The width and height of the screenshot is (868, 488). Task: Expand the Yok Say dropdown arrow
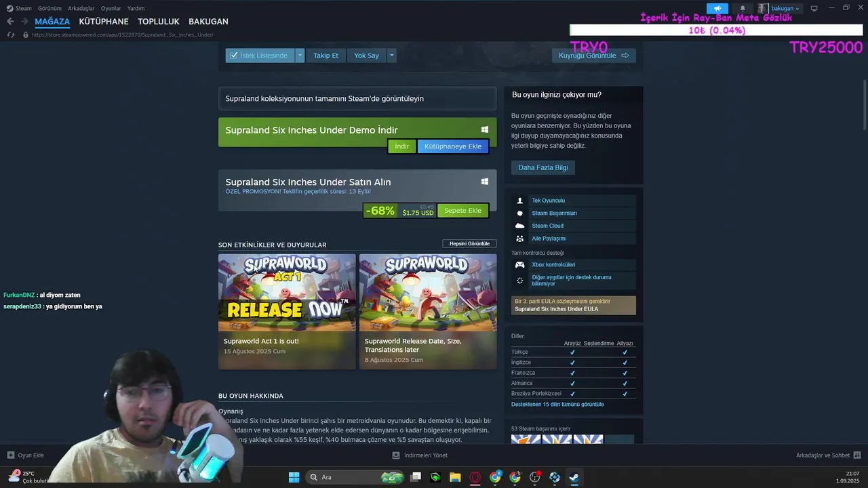click(x=391, y=56)
